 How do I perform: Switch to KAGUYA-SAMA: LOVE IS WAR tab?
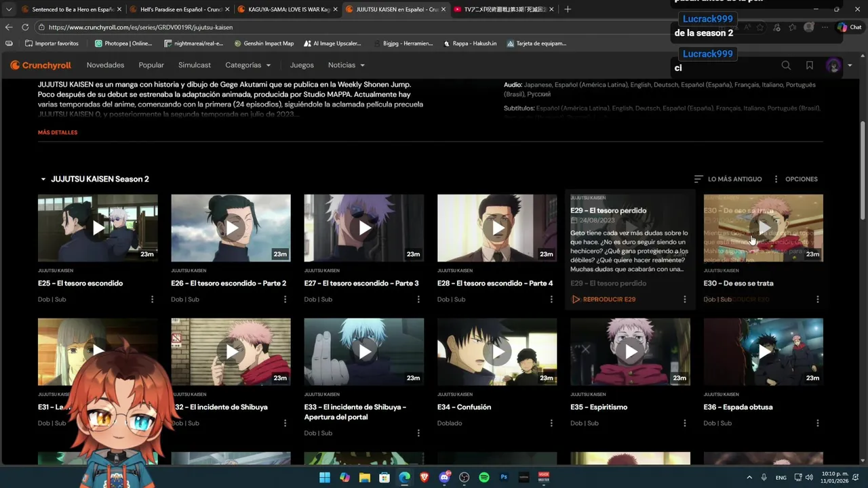[288, 9]
